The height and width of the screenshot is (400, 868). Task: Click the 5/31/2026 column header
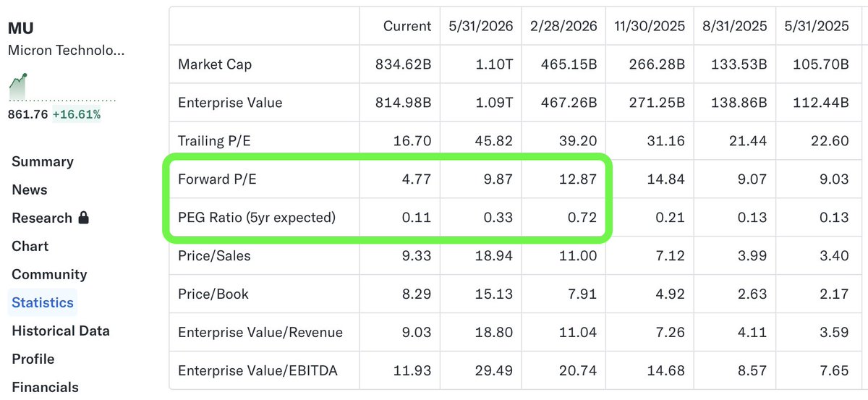(x=481, y=26)
